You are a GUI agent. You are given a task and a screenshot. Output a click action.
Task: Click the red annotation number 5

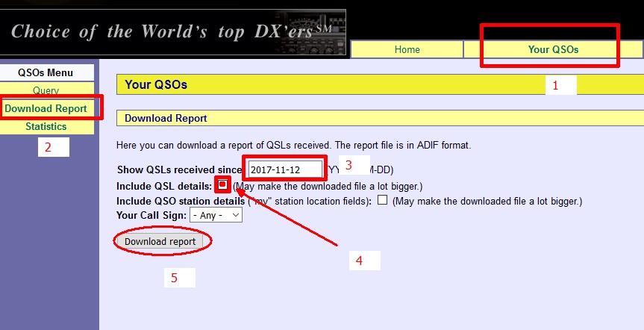[x=175, y=278]
